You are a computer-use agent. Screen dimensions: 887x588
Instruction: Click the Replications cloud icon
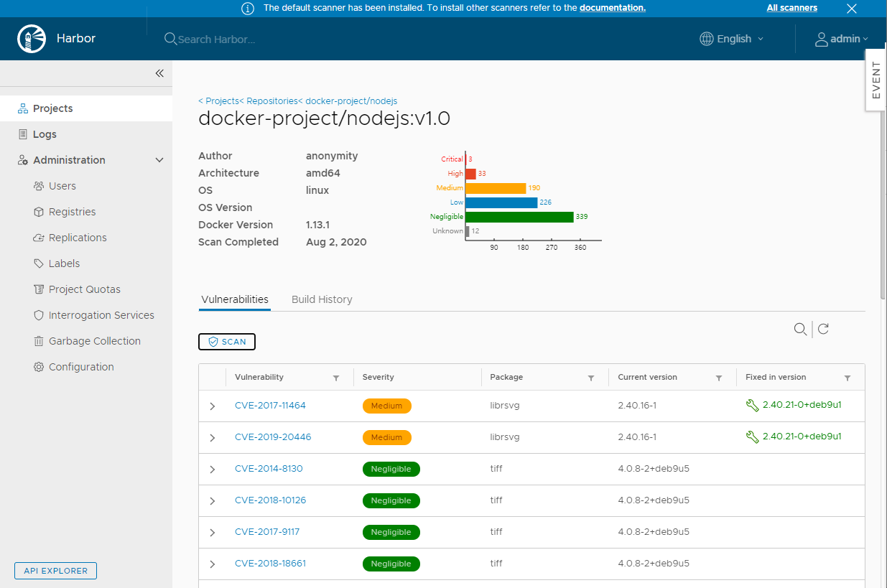(39, 238)
